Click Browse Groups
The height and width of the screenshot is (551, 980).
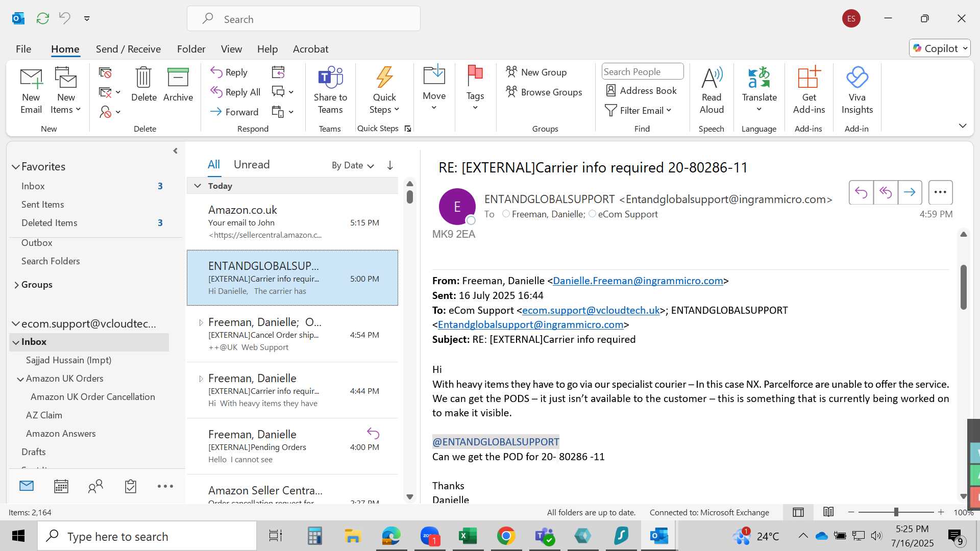(x=544, y=92)
